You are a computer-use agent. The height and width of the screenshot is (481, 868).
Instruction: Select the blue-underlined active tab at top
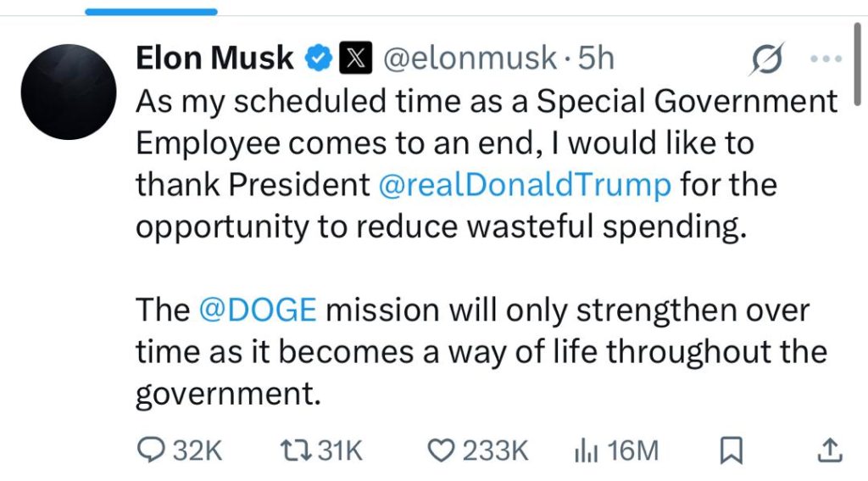(151, 11)
